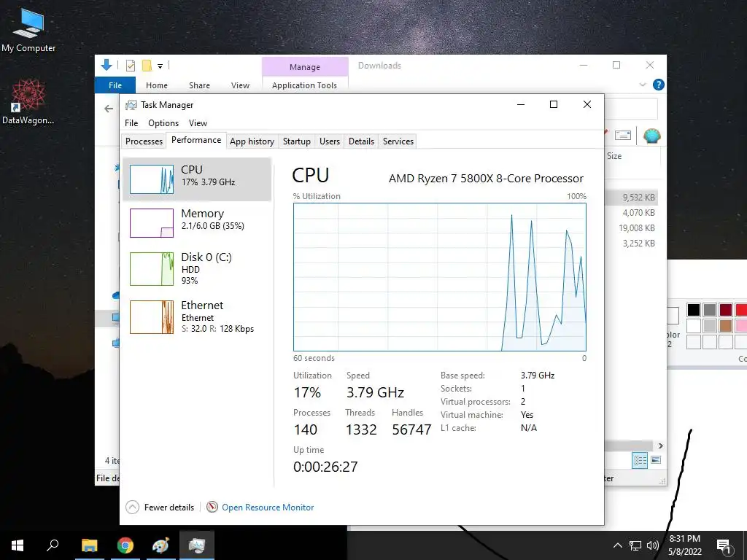The height and width of the screenshot is (560, 747).
Task: Select the 3,252 KB file row
Action: click(x=632, y=243)
